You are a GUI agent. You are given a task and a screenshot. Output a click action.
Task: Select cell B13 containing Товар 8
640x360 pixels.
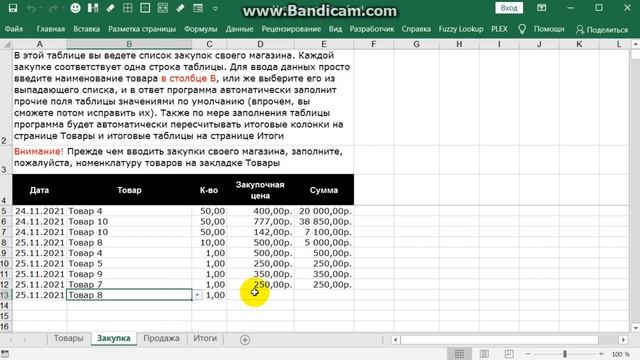pyautogui.click(x=129, y=295)
